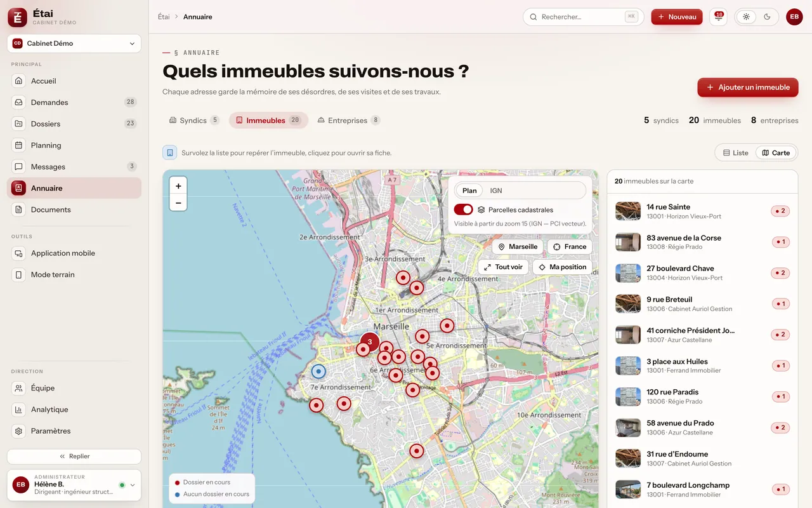Screen dimensions: 812x508
Task: Click the 20 immeubles counter
Action: pyautogui.click(x=715, y=120)
